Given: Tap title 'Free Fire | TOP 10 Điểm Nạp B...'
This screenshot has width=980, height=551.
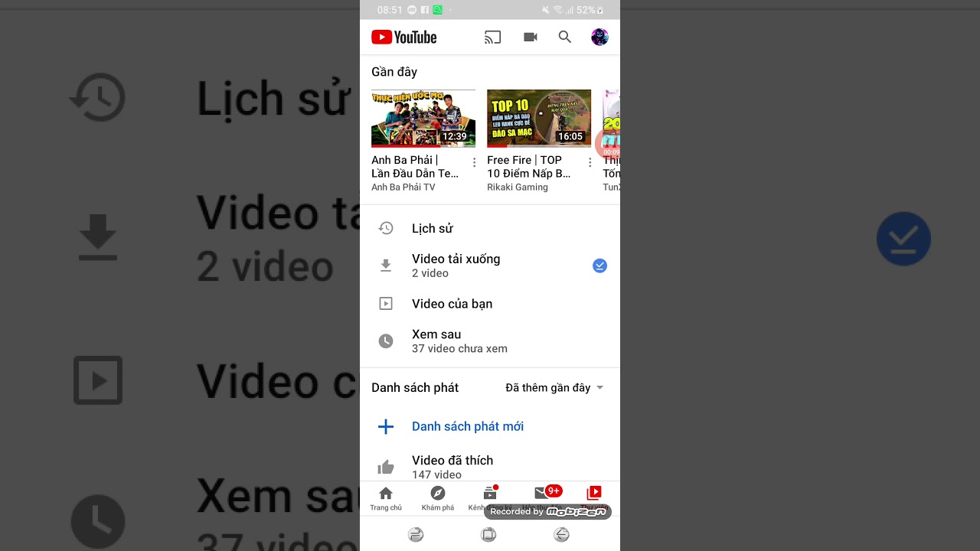Looking at the screenshot, I should tap(529, 167).
